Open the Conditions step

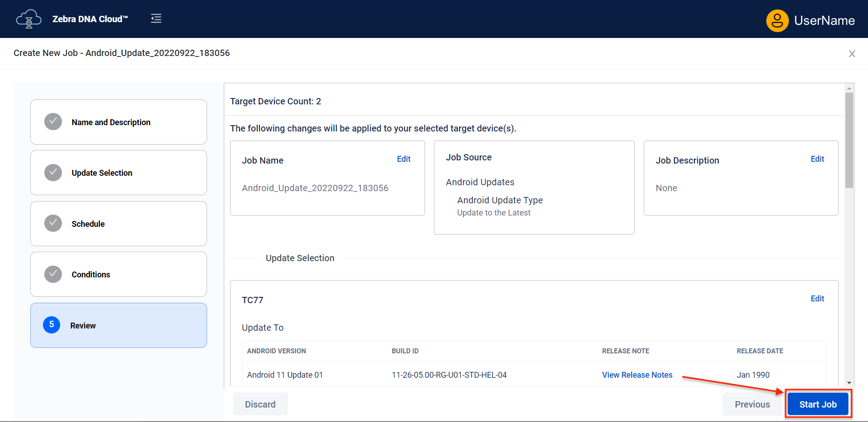118,274
